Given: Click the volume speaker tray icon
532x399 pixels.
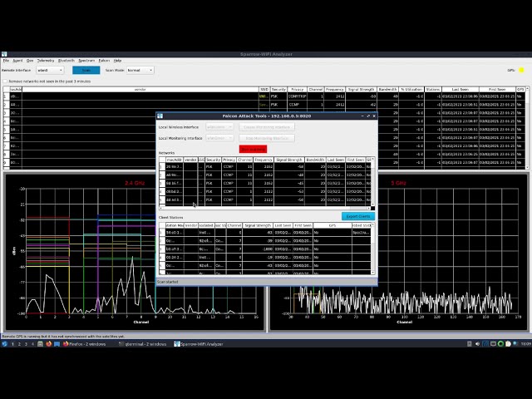Looking at the screenshot, I should click(x=477, y=344).
